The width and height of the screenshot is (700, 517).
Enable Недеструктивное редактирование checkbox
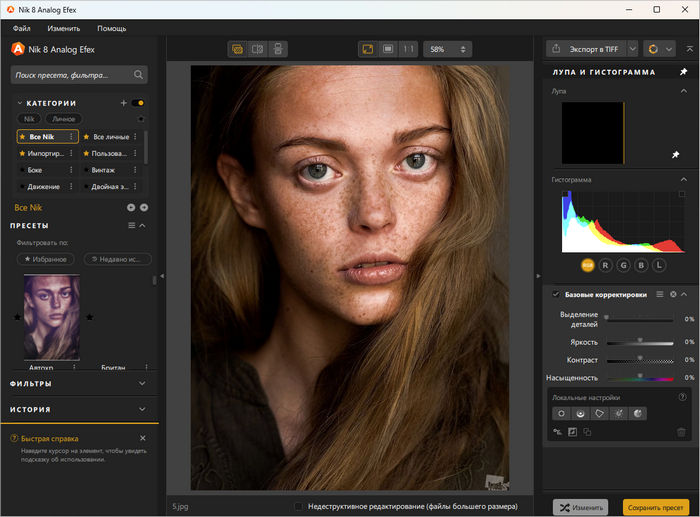click(298, 507)
